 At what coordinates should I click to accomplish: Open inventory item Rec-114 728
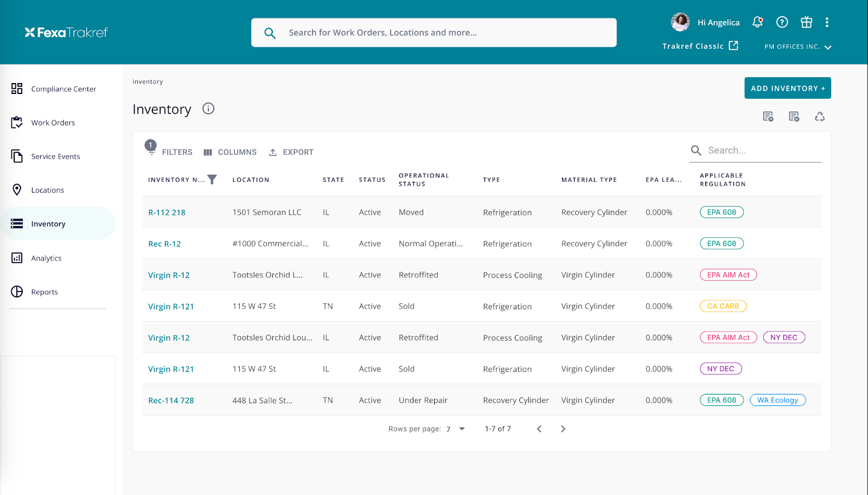[171, 400]
